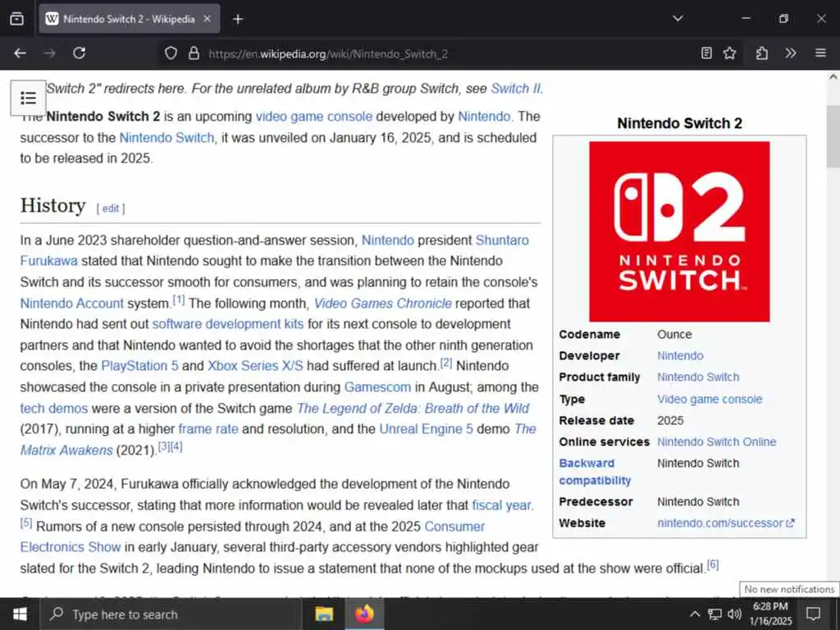
Task: Click the Type here to search box
Action: tap(171, 614)
